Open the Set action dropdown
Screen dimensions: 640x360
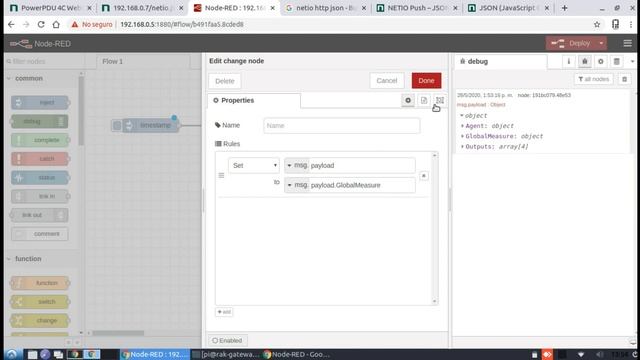(x=254, y=165)
